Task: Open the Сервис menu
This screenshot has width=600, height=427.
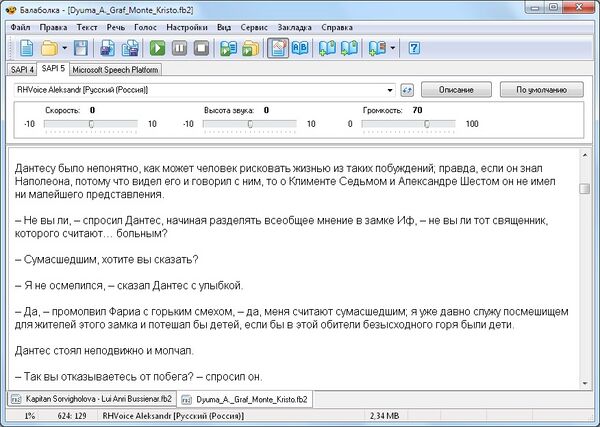Action: click(254, 28)
